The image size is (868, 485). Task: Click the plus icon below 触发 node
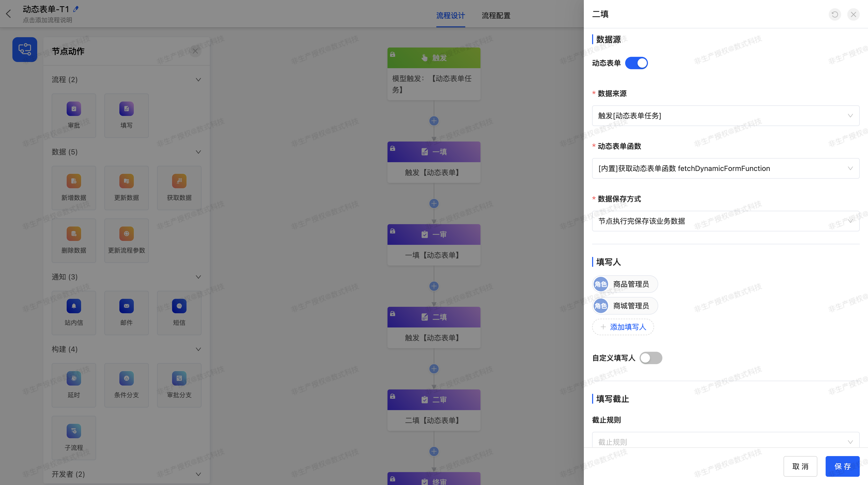point(434,121)
